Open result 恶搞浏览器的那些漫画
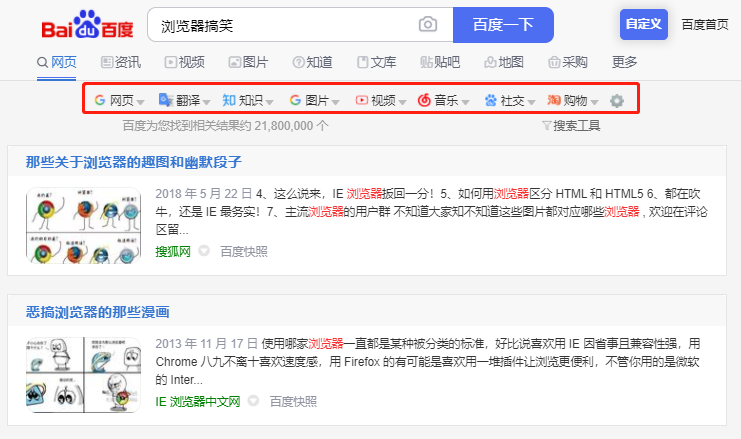The width and height of the screenshot is (741, 439). (x=97, y=312)
